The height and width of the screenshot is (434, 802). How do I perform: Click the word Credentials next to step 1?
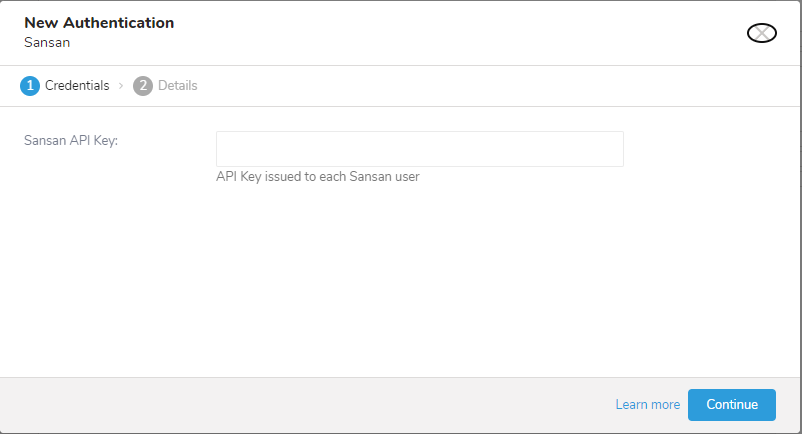click(x=77, y=86)
